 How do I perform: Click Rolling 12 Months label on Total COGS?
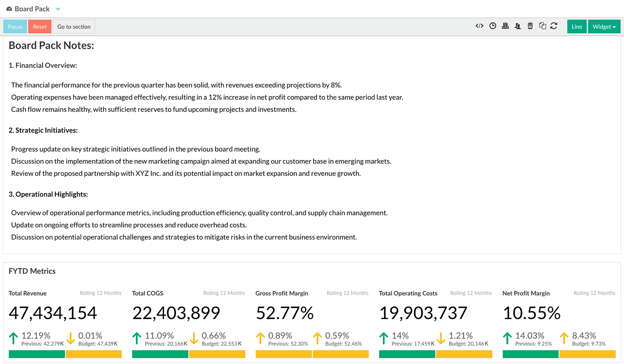[x=224, y=293]
